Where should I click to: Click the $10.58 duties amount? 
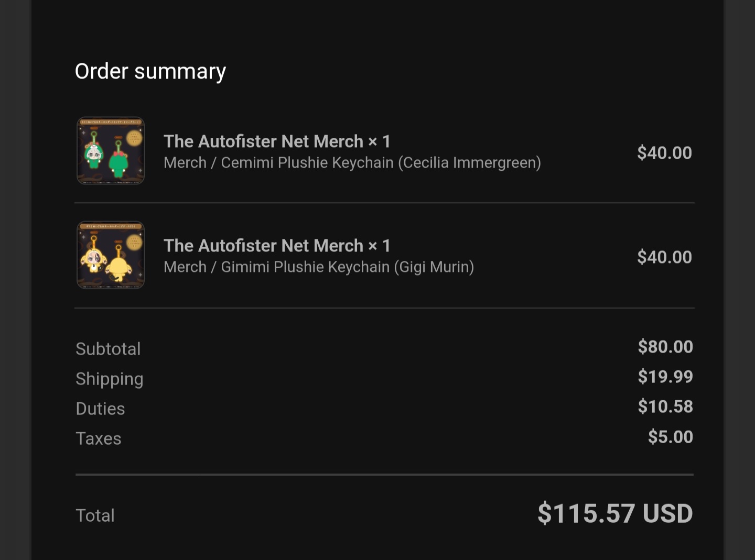(x=665, y=407)
